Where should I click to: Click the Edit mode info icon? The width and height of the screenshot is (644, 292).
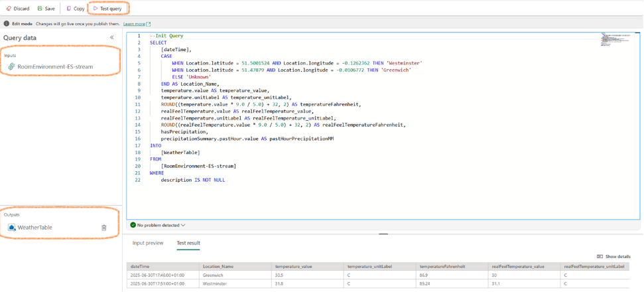[7, 24]
